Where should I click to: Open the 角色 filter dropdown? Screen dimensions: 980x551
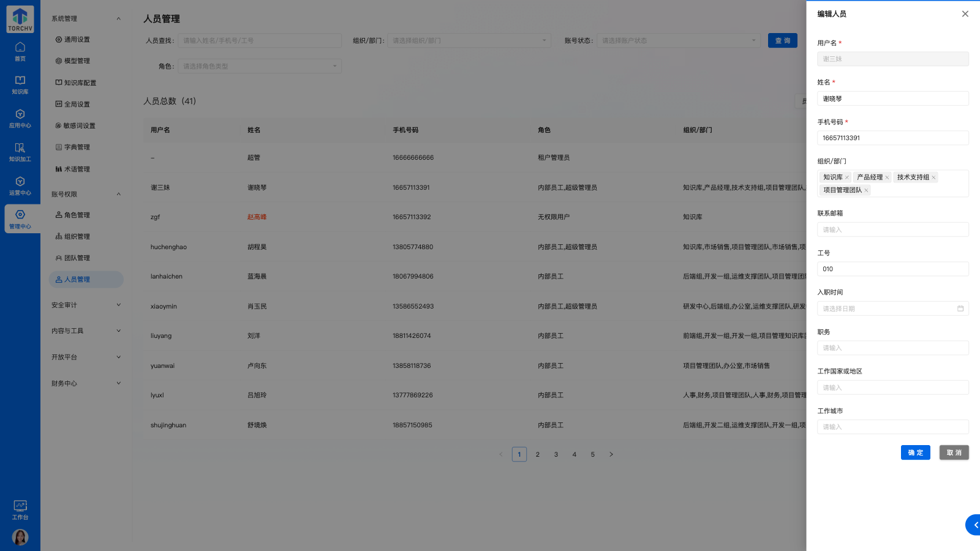click(259, 66)
